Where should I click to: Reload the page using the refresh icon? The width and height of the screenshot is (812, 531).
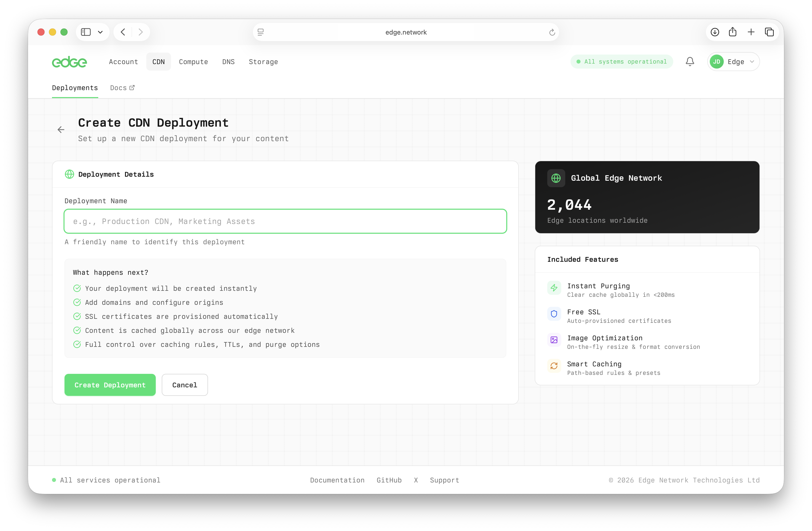click(x=552, y=32)
